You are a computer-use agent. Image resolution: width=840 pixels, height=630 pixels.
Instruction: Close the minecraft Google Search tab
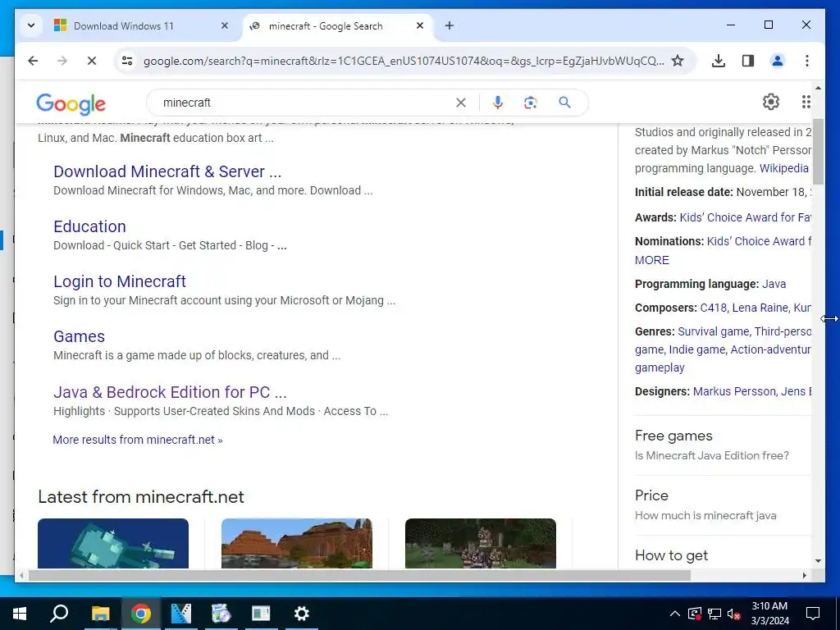pos(420,25)
